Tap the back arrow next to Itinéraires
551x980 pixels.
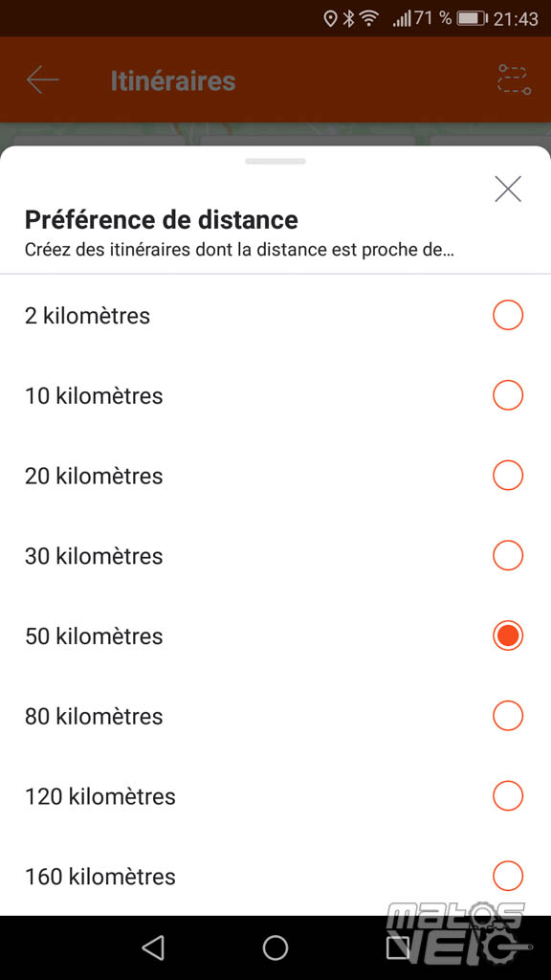click(x=42, y=80)
